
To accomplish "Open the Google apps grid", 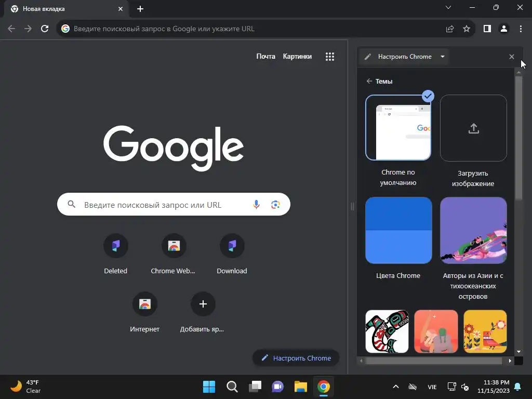I will click(330, 57).
